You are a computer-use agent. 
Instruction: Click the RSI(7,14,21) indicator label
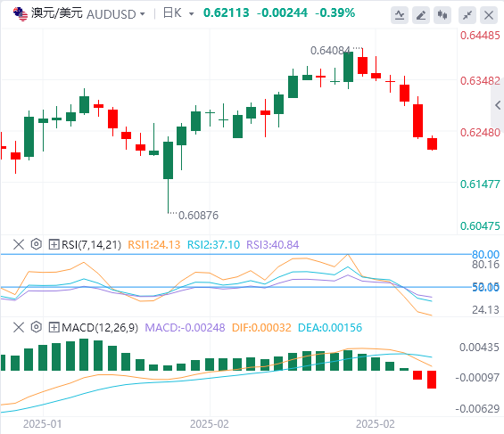click(x=92, y=244)
